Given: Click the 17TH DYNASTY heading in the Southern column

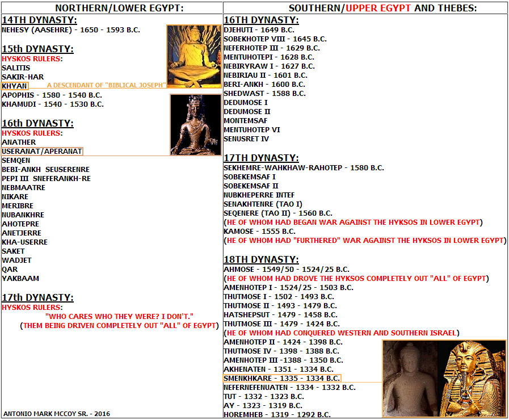Looking at the screenshot, I should pyautogui.click(x=261, y=158).
